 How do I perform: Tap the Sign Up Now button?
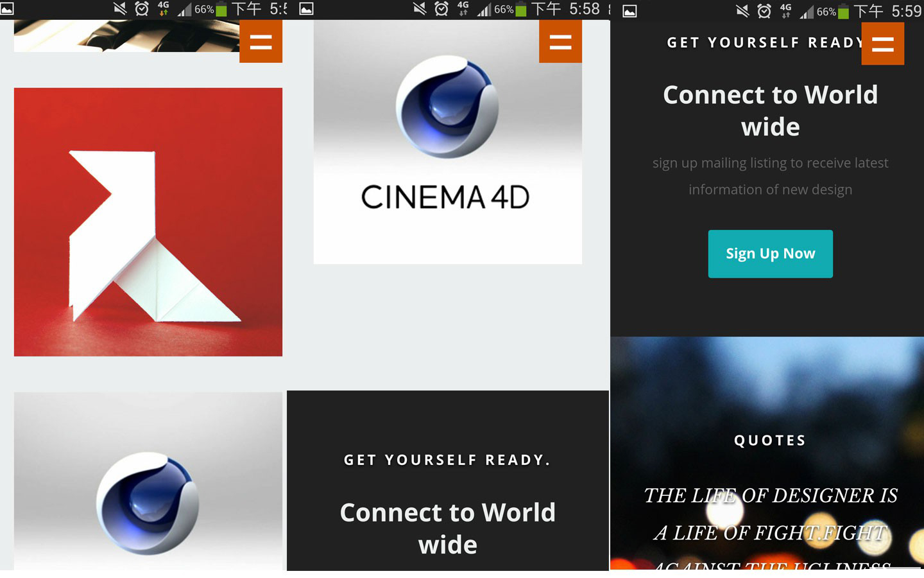point(770,254)
